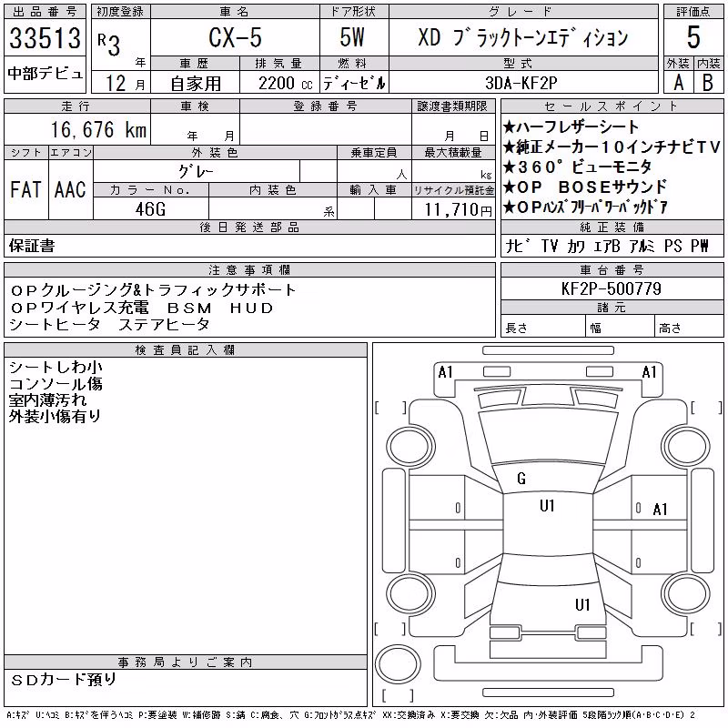Image resolution: width=728 pixels, height=728 pixels.
Task: Click 保証書 under later-shipped parts
Action: [32, 246]
